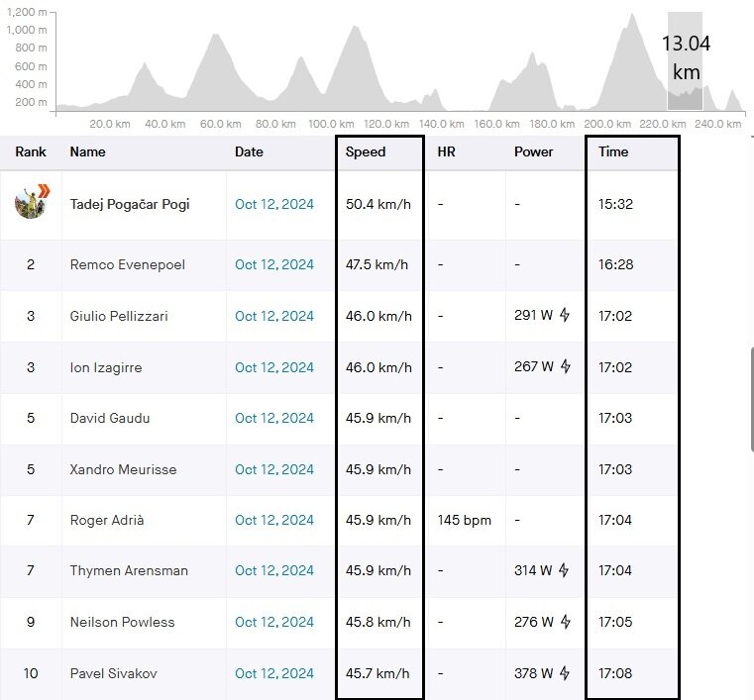Screen dimensions: 754x700
Task: Click the Power column header
Action: point(534,152)
